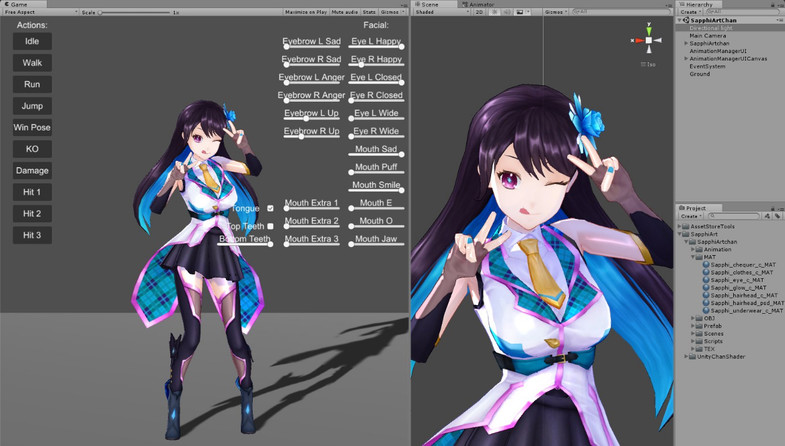The width and height of the screenshot is (785, 446).
Task: Select Sapphi_hairhead_c_MAT material icon
Action: coord(706,295)
